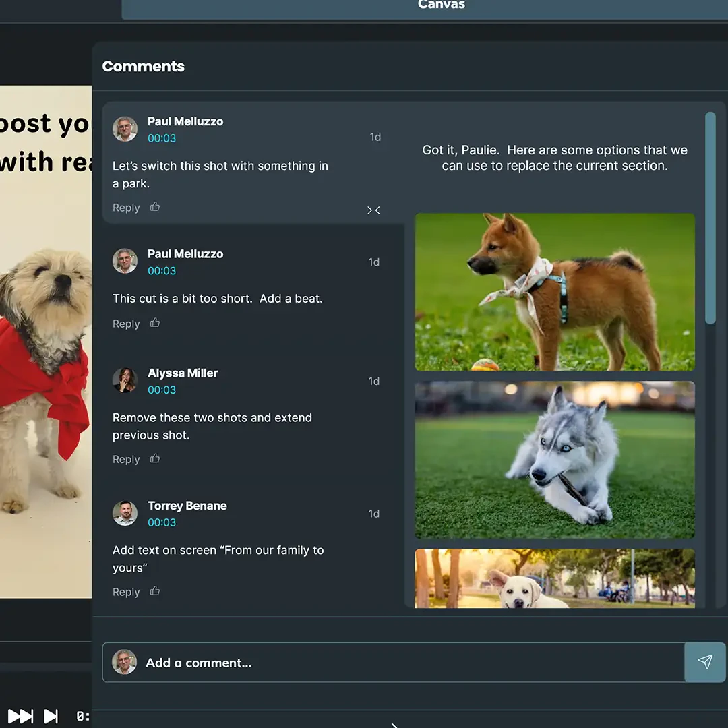Reply to Alyssa Miller's comment
The height and width of the screenshot is (728, 728).
pyautogui.click(x=126, y=459)
